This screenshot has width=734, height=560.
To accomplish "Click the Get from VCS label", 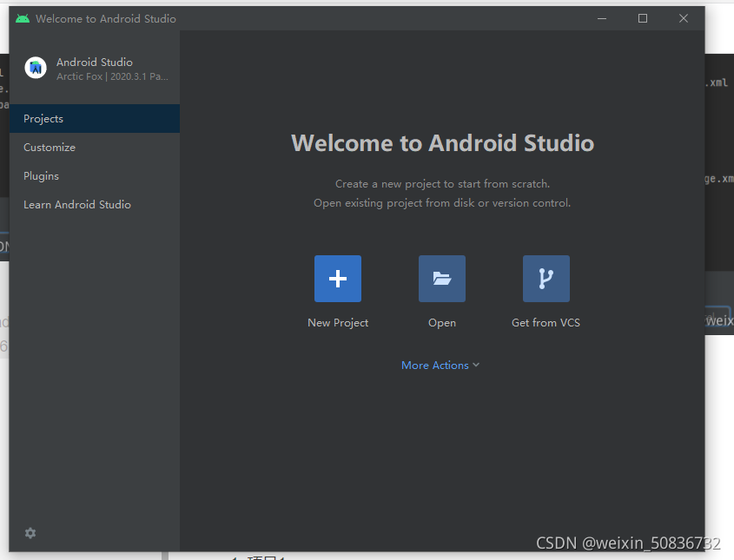I will pyautogui.click(x=546, y=323).
